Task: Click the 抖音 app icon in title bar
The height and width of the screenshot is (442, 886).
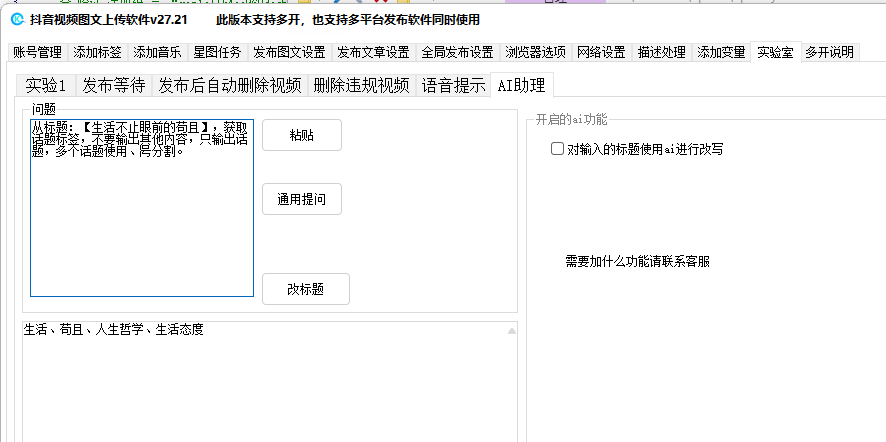Action: point(16,19)
